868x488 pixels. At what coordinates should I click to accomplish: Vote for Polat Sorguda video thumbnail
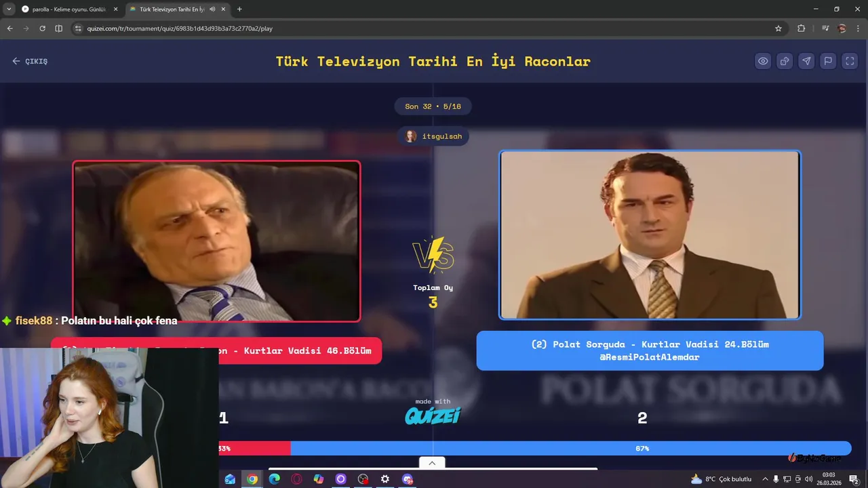pyautogui.click(x=650, y=235)
